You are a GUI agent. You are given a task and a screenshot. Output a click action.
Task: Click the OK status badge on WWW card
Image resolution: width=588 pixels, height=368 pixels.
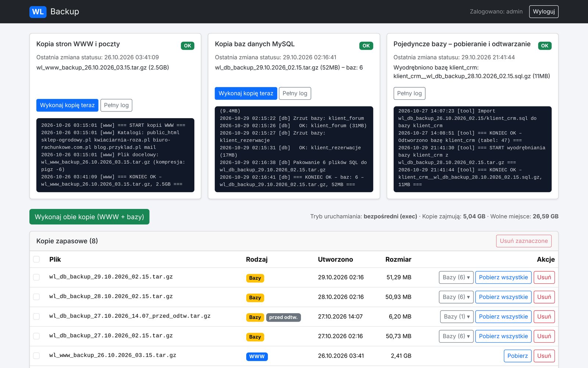point(187,46)
